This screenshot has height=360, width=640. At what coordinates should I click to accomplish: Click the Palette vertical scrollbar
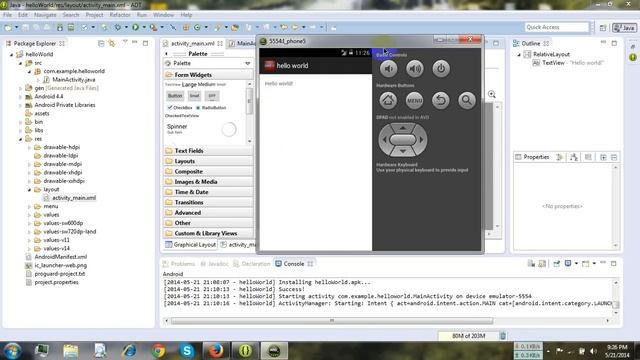[x=249, y=100]
